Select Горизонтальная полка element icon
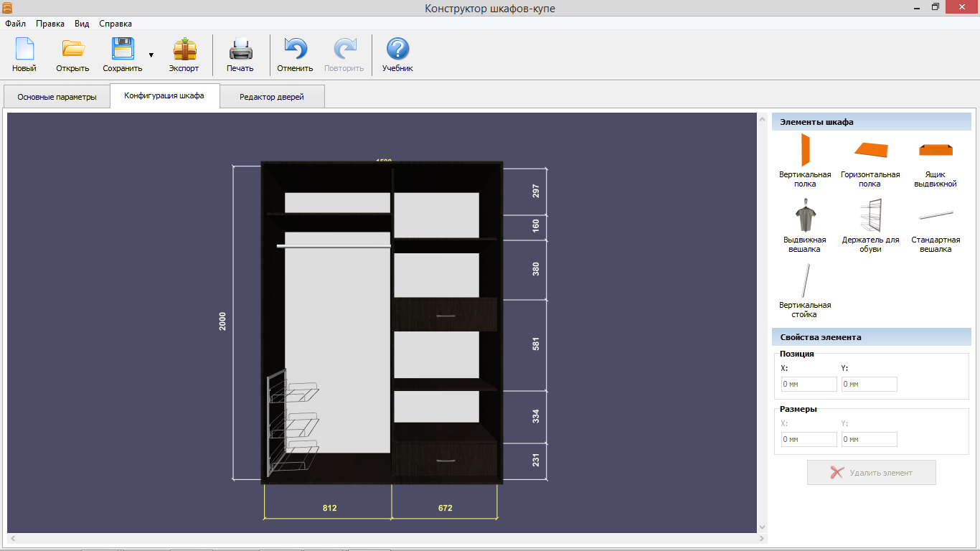The height and width of the screenshot is (551, 980). click(870, 149)
